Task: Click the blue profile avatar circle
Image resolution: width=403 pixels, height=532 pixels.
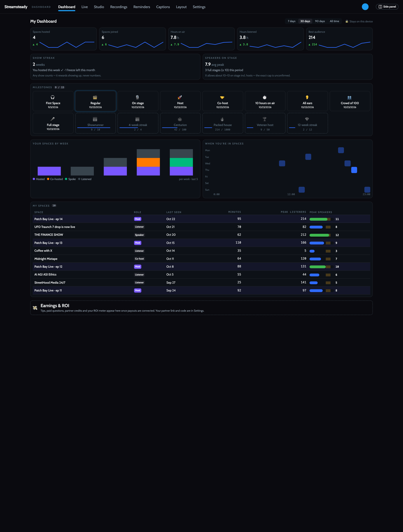Action: 365,7
